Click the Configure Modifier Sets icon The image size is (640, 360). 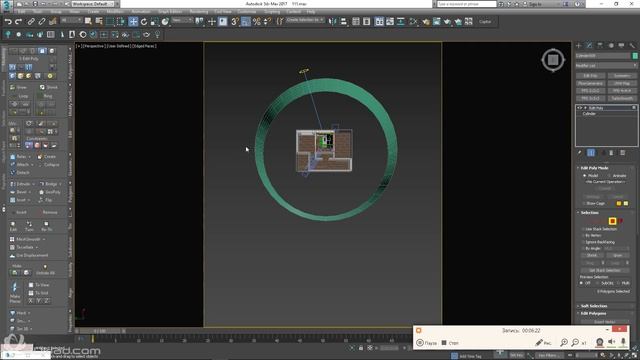622,153
